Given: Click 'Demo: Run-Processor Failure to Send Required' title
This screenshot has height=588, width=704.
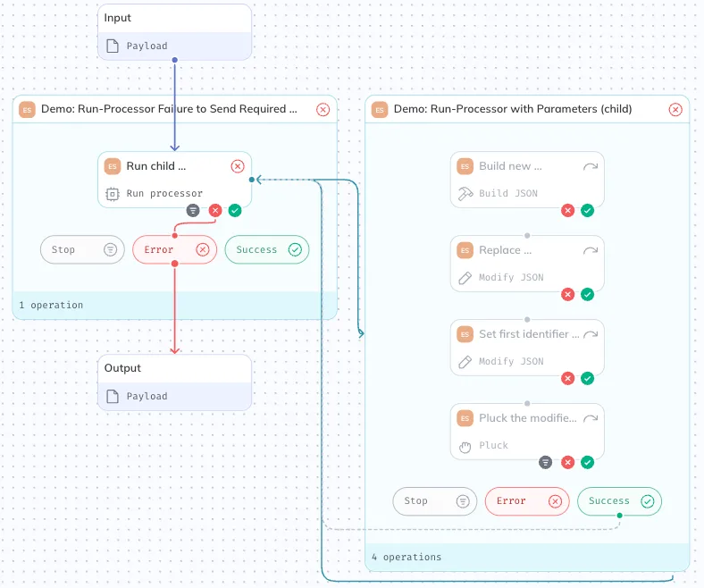Looking at the screenshot, I should point(169,109).
